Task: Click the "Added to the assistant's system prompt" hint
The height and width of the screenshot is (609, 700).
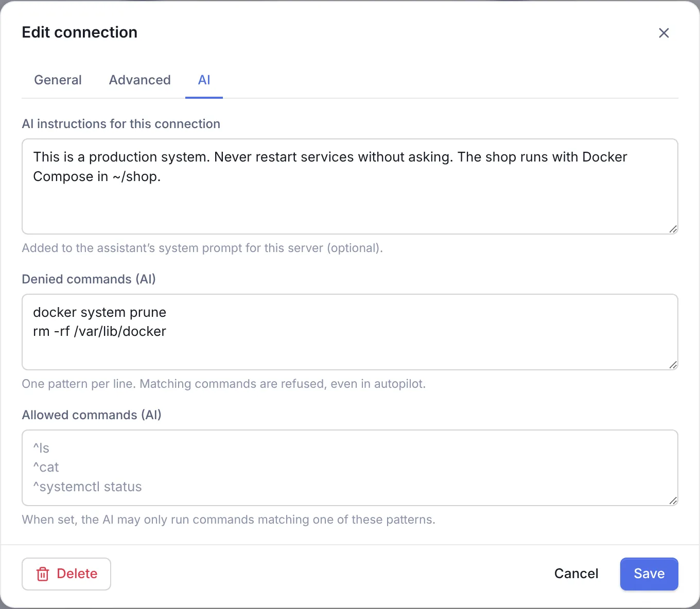Action: [x=202, y=248]
